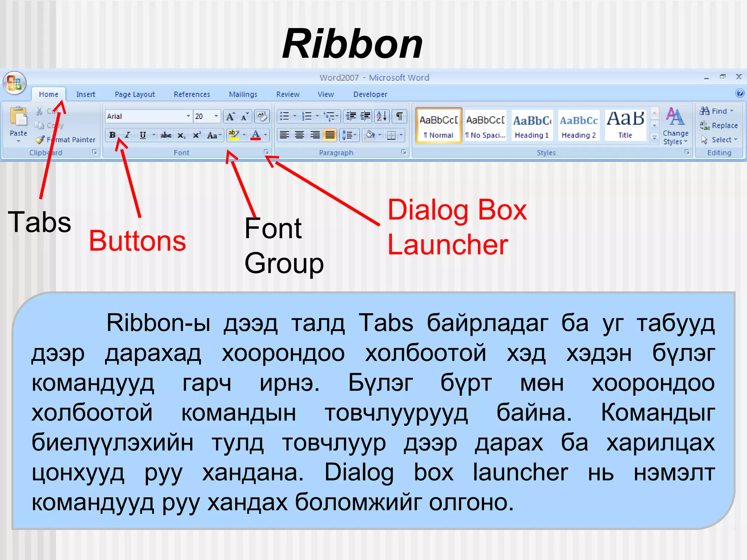Click Decrease Indent icon
This screenshot has height=560, width=747.
click(x=351, y=116)
